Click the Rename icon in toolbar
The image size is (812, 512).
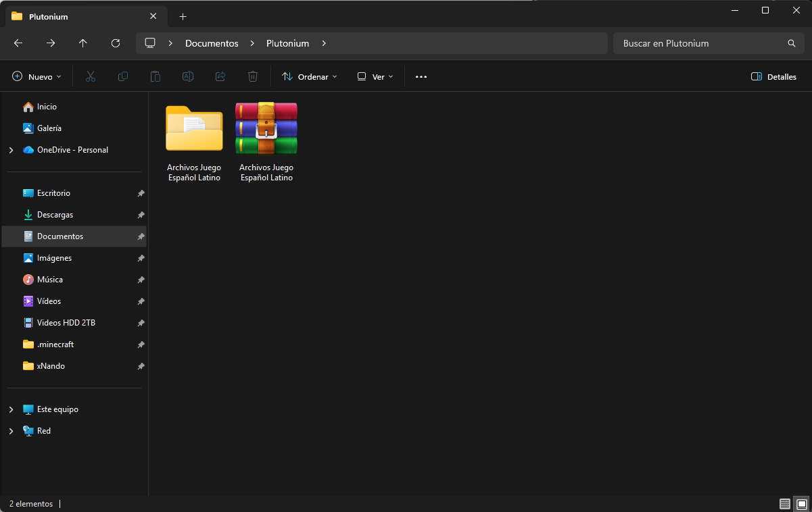pos(188,77)
